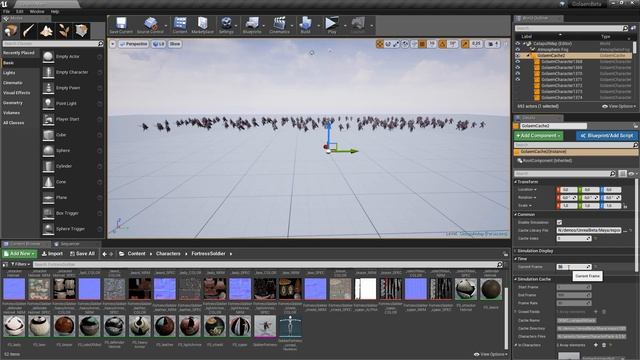Screen dimensions: 640x360
Task: Select the Lights placement category
Action: [x=9, y=73]
